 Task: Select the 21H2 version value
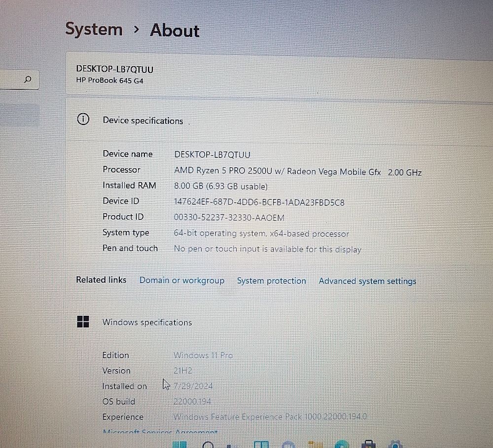point(183,371)
